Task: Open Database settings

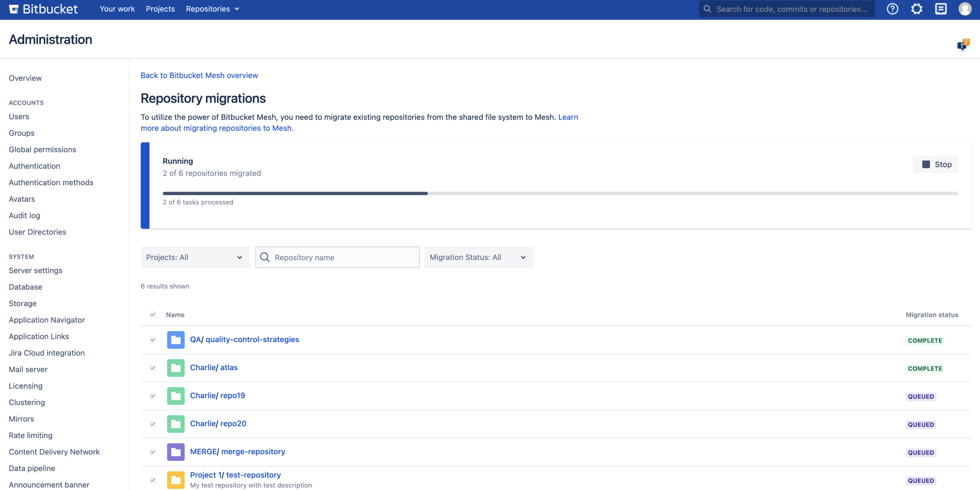Action: pyautogui.click(x=26, y=287)
